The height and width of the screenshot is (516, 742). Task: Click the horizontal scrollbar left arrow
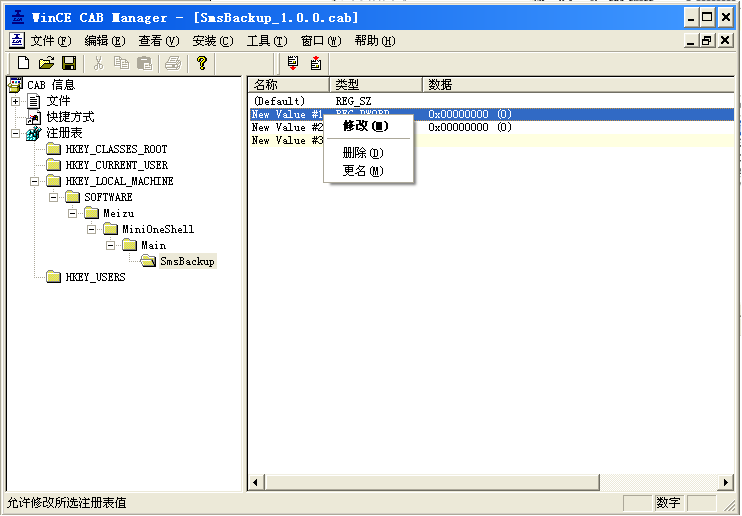point(256,482)
